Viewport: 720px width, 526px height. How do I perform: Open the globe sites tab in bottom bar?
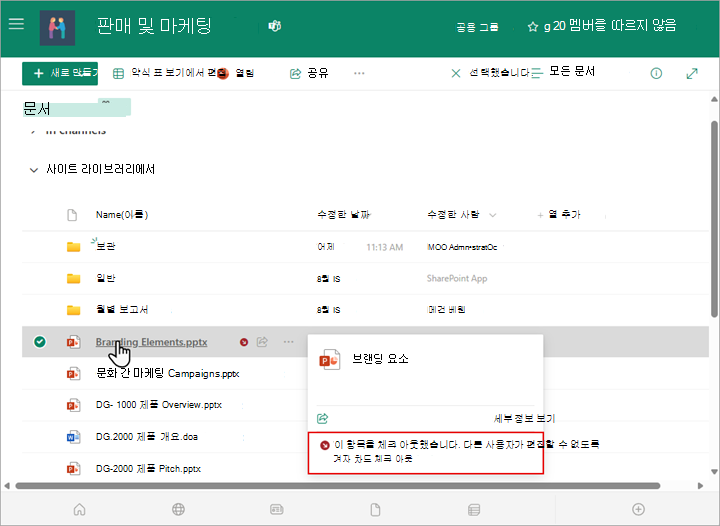tap(178, 509)
